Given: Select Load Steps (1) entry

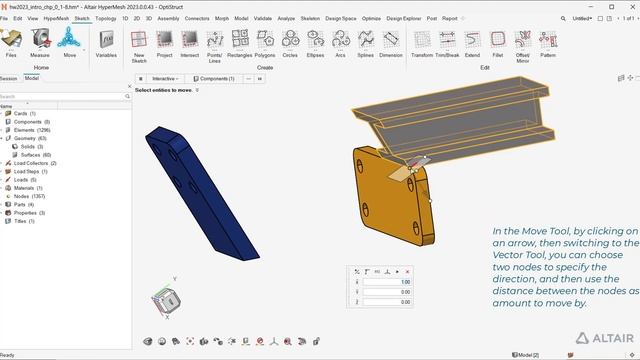Looking at the screenshot, I should pyautogui.click(x=31, y=171).
